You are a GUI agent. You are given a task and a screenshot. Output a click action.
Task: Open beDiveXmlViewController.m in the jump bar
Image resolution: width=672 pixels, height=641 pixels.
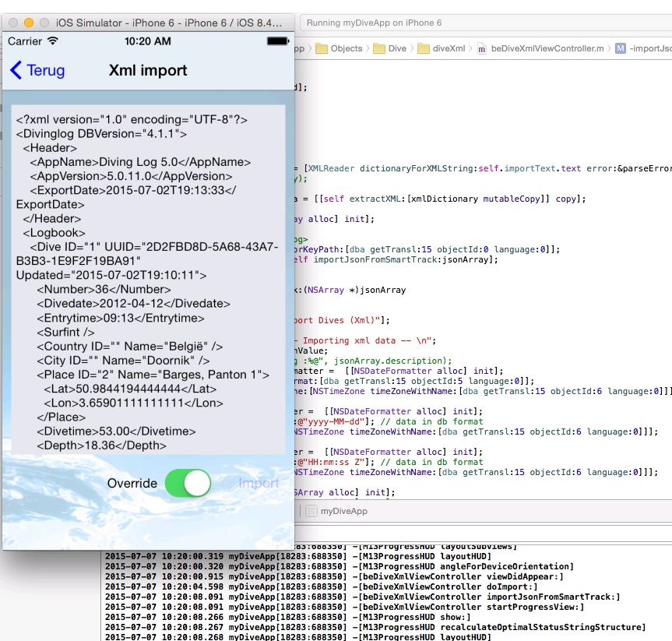pos(541,48)
